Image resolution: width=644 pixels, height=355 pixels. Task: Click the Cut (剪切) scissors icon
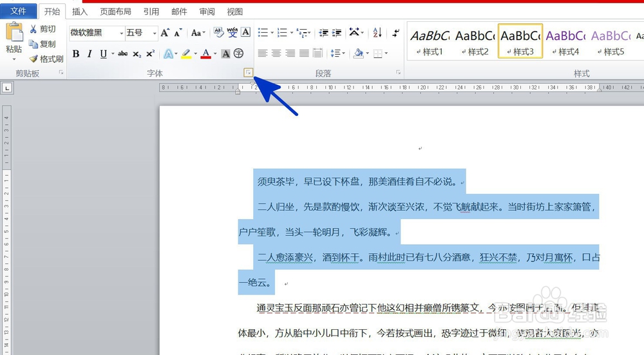coord(33,29)
